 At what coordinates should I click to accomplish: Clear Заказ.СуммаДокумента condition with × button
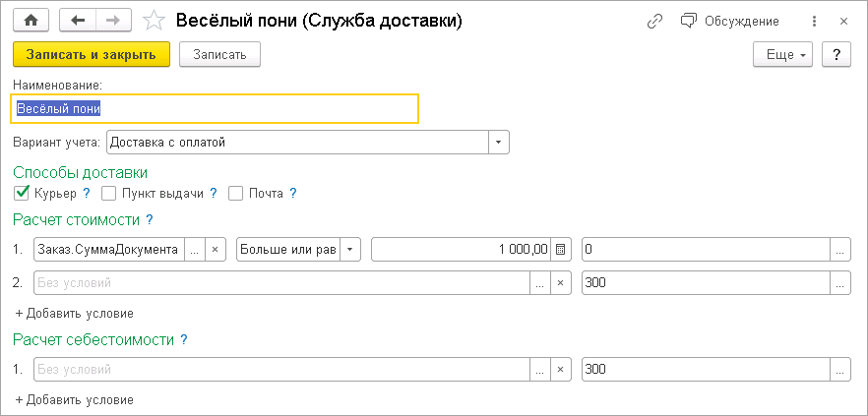(217, 250)
